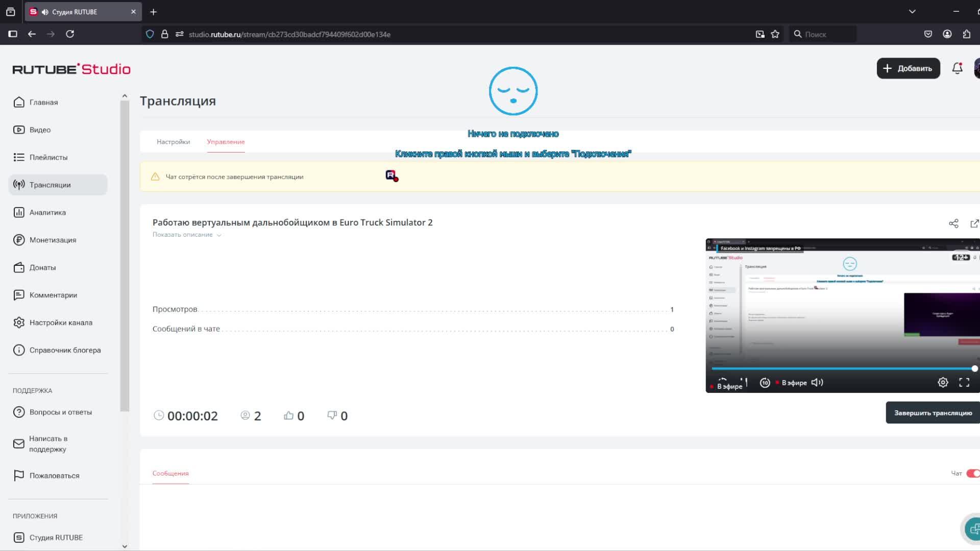
Task: Click Написать в поддержку
Action: [58, 444]
